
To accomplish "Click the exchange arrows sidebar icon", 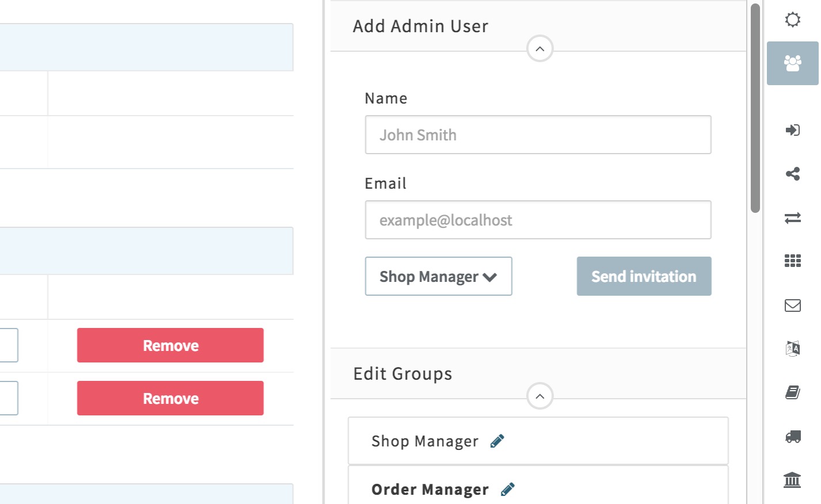I will pyautogui.click(x=793, y=218).
